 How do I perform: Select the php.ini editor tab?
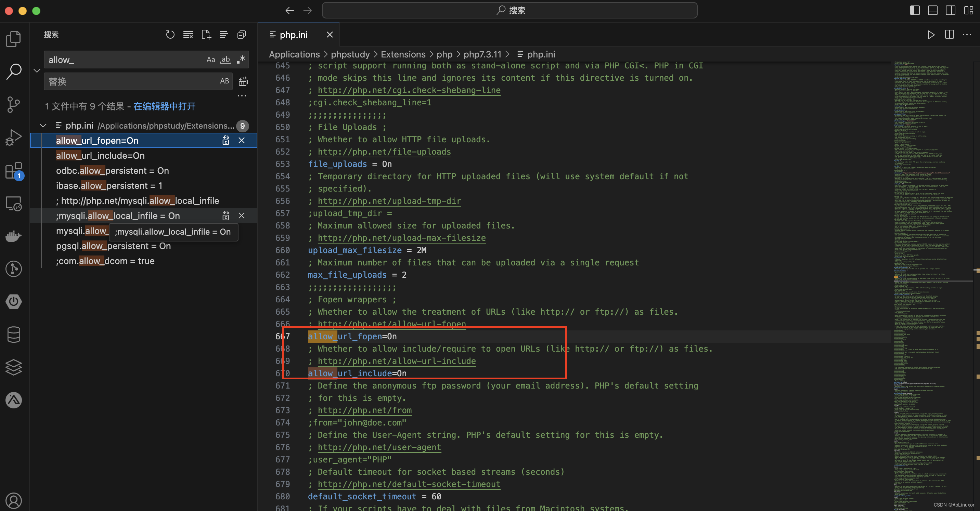pyautogui.click(x=293, y=35)
